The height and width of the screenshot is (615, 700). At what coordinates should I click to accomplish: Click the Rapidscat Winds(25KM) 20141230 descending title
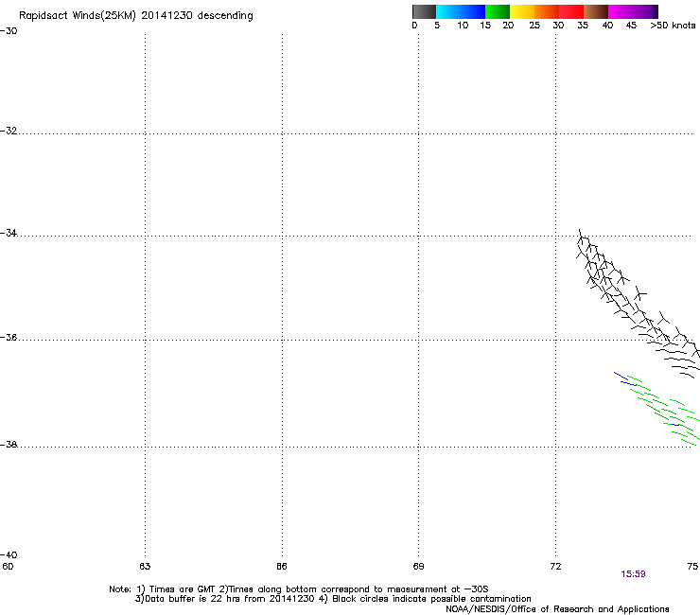pyautogui.click(x=135, y=16)
